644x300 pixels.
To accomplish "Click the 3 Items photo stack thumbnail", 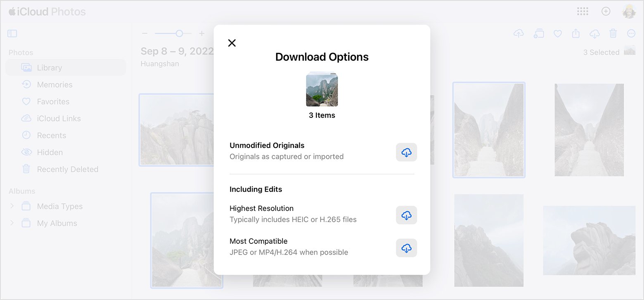I will (x=322, y=90).
